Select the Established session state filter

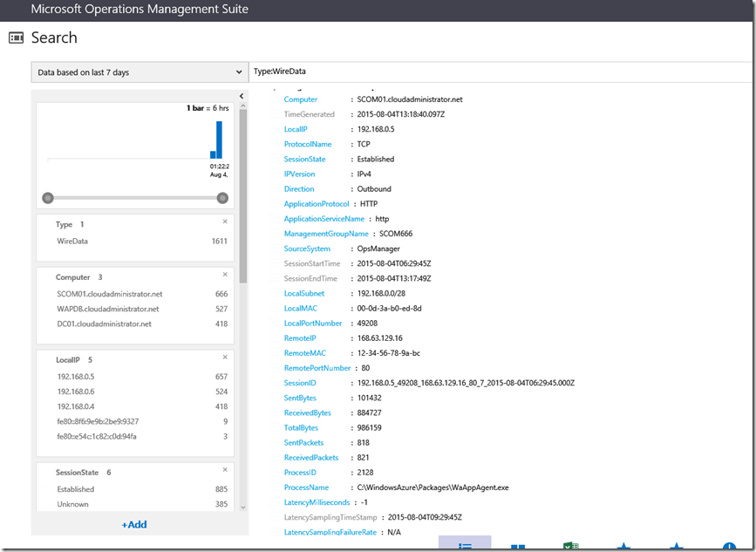[x=76, y=489]
